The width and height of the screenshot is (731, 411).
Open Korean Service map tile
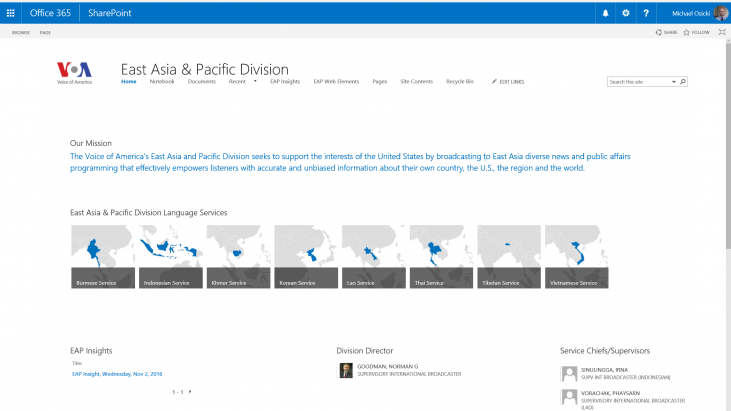(306, 257)
